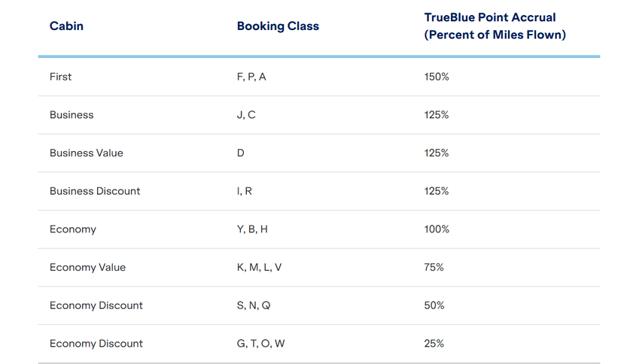Click the I, R booking class
The height and width of the screenshot is (364, 621).
pos(245,191)
